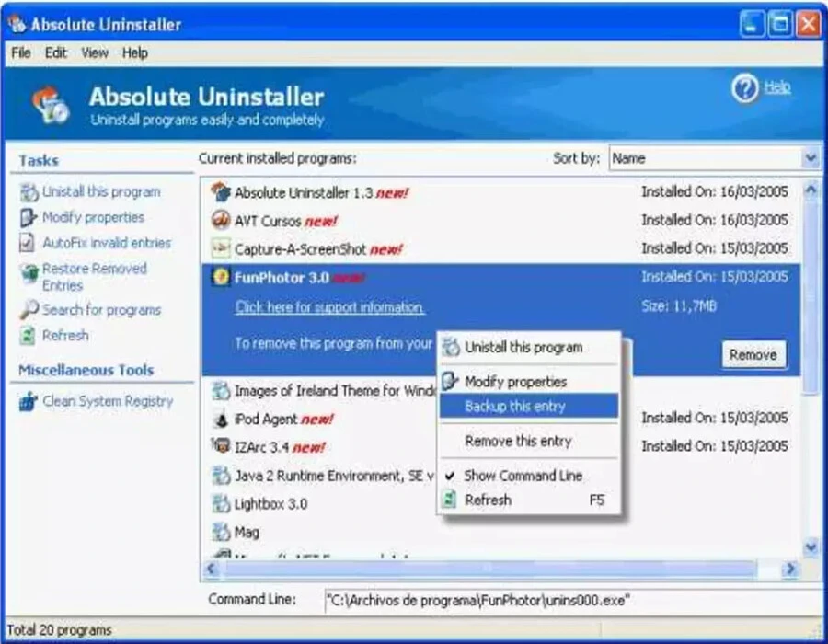Open the File menu

[x=21, y=52]
